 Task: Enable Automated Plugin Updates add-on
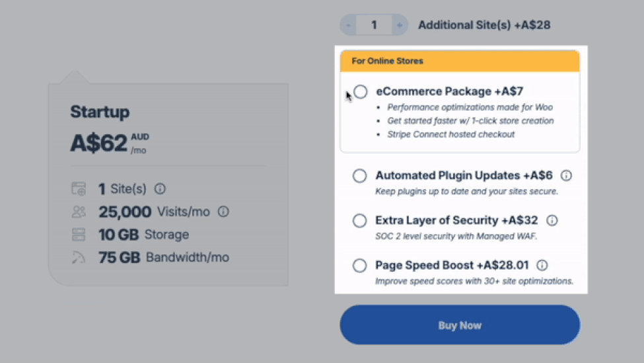359,176
